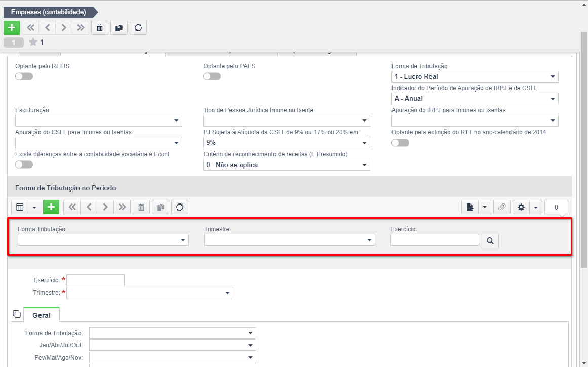The image size is (588, 367).
Task: Toggle diferenças contabilidade societária e Fcont switch
Action: [x=24, y=165]
